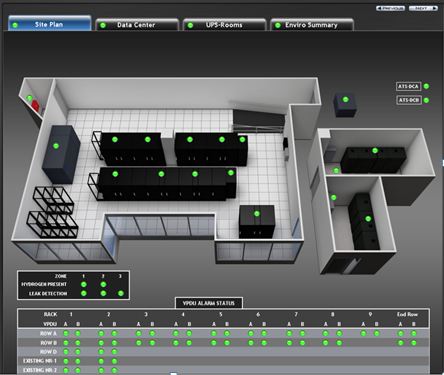Select the Site Plan tab
Screen dimensions: 444x375
coord(50,24)
